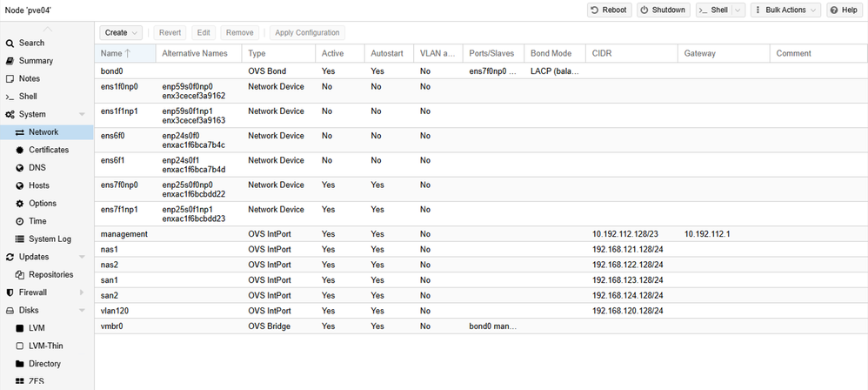Open the Time settings page
This screenshot has width=868, height=390.
tap(37, 221)
